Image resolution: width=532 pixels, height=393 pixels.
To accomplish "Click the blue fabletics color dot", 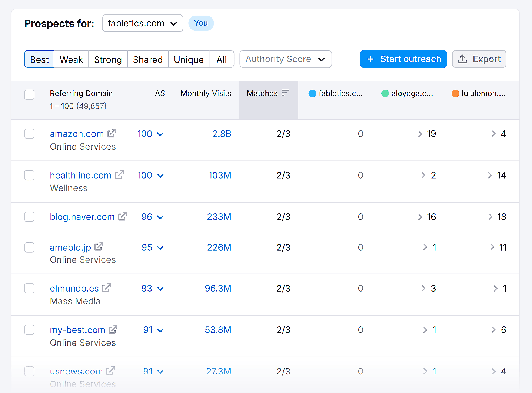I will 312,93.
